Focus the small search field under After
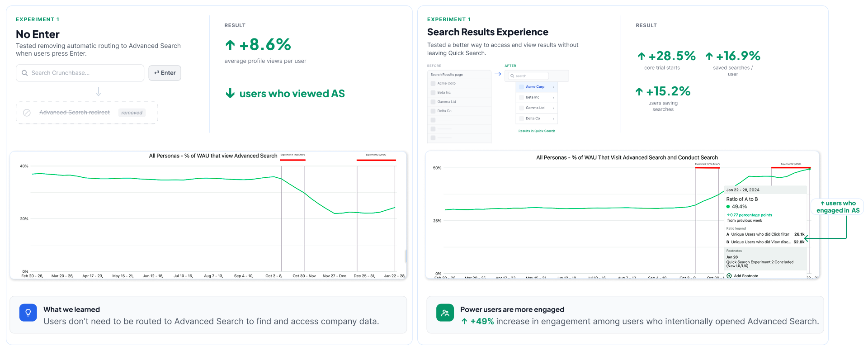 point(528,76)
